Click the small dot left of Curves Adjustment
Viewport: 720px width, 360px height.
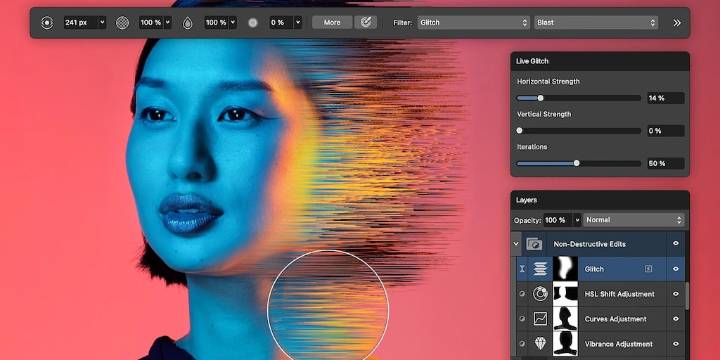pos(522,319)
